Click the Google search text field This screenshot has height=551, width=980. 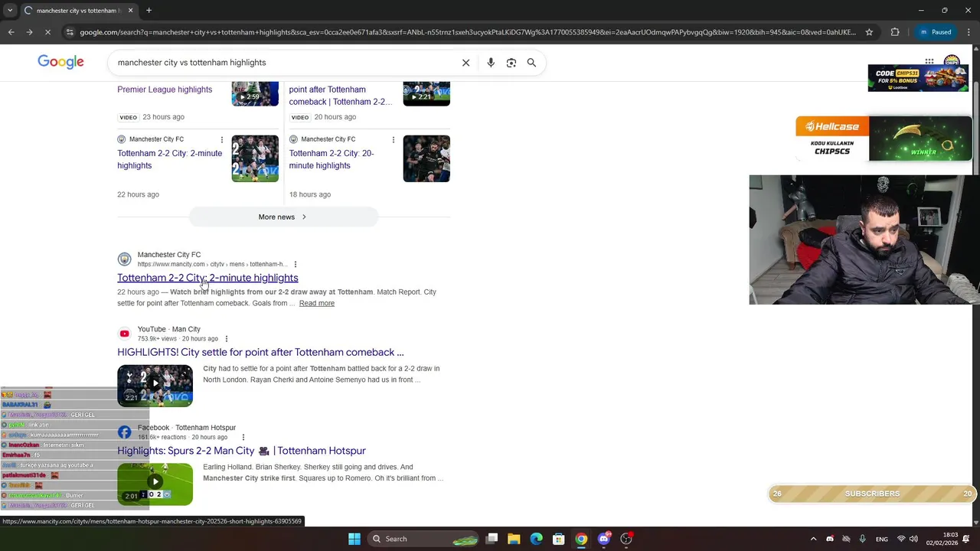click(283, 63)
